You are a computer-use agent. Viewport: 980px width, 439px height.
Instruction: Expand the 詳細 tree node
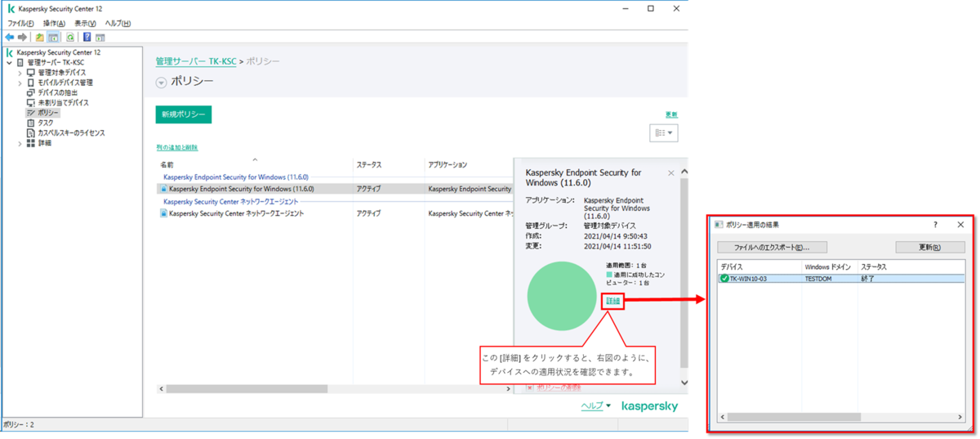(x=20, y=143)
